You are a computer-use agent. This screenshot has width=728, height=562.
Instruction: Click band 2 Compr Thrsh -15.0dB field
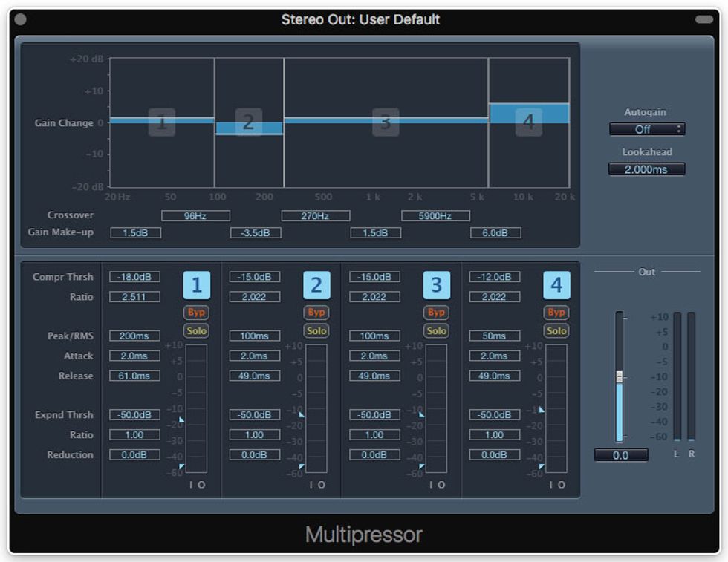point(255,277)
